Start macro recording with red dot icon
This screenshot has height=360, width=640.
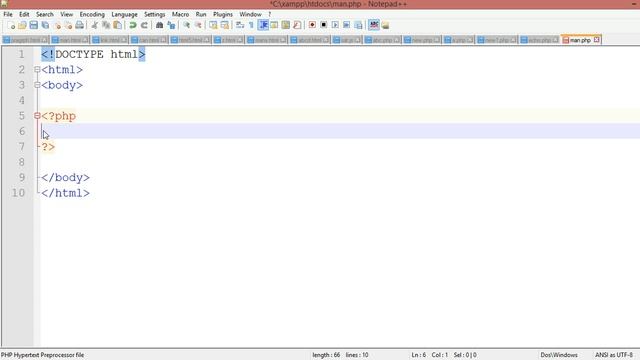point(312,25)
